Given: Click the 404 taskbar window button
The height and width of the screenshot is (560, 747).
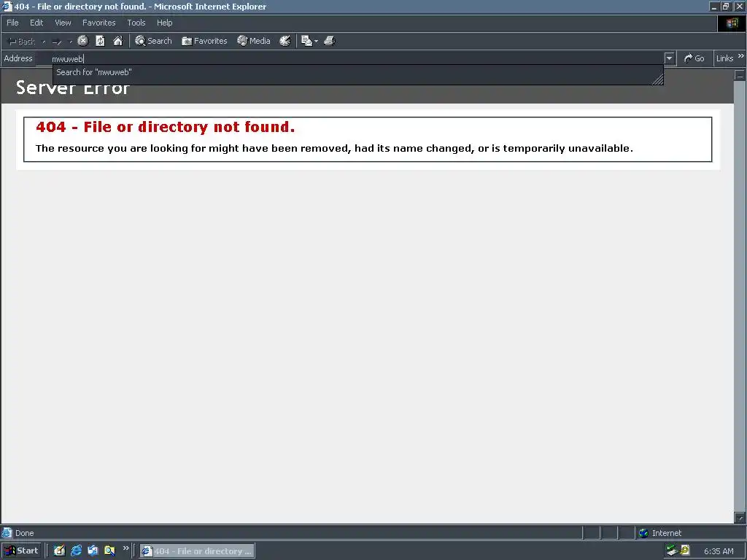Looking at the screenshot, I should (197, 551).
